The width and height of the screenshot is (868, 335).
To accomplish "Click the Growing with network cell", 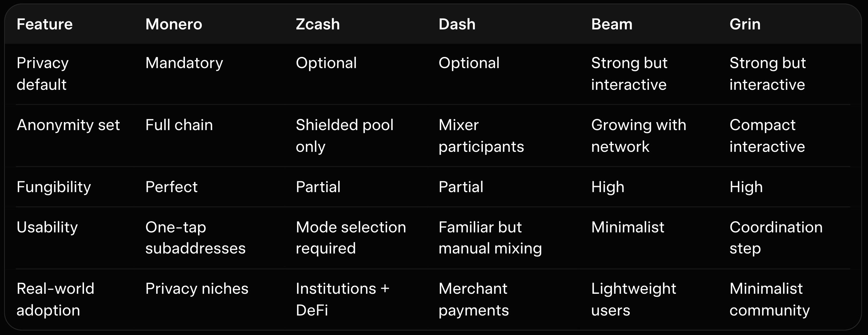I will 638,136.
